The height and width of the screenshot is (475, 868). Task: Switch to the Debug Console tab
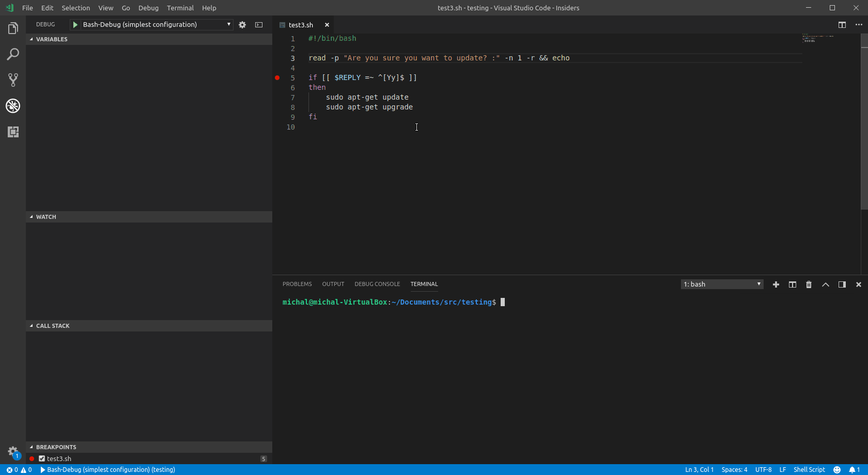(377, 284)
